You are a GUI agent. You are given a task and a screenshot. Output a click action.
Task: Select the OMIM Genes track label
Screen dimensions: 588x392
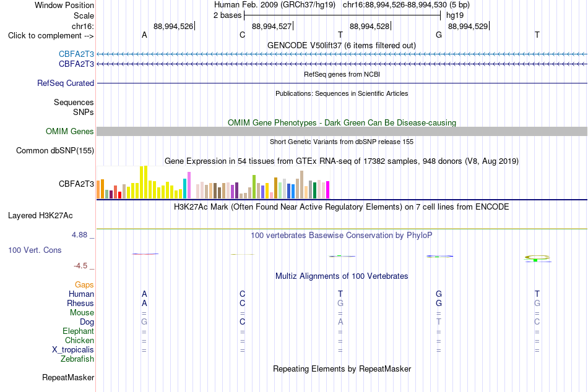point(70,132)
